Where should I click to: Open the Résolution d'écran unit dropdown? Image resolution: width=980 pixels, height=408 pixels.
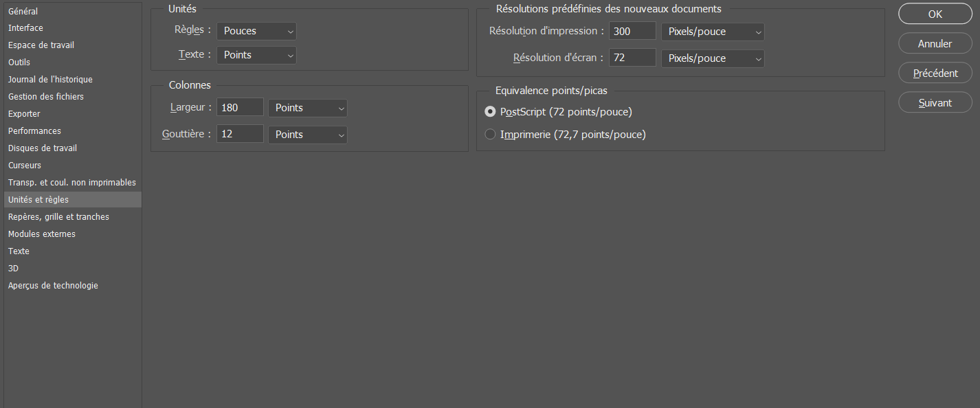(x=712, y=58)
